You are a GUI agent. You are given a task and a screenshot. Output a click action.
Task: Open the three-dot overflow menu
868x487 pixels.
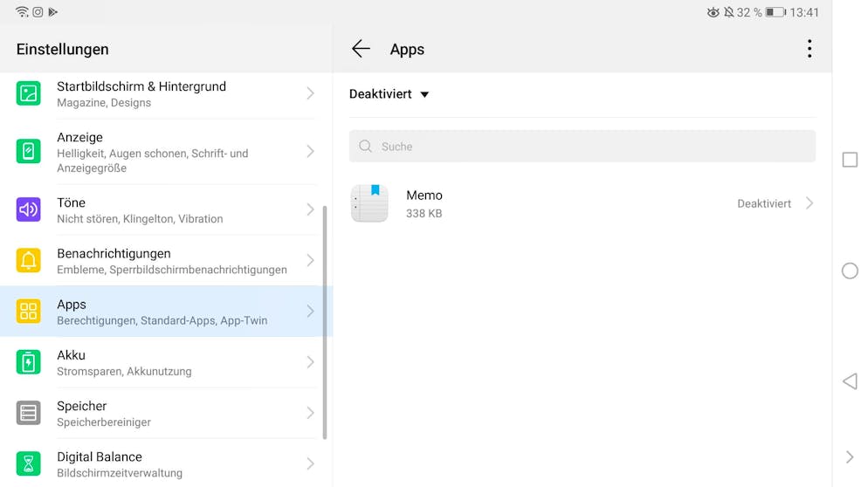809,49
